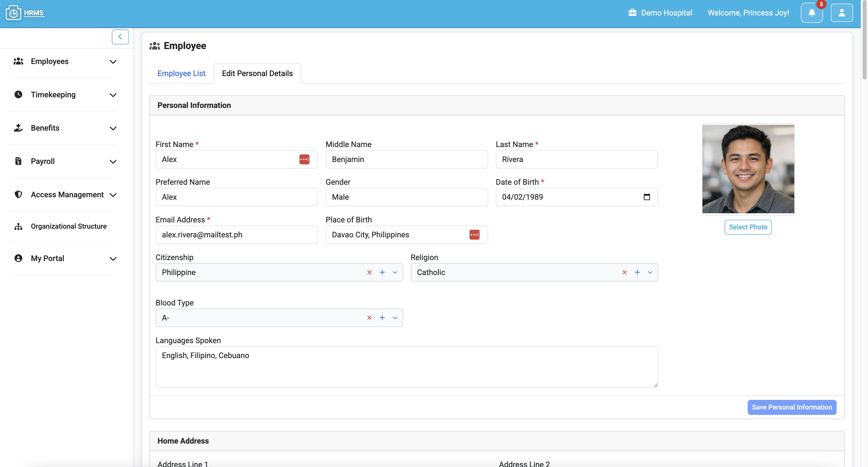Click the Personal Information section header
Viewport: 868px width, 467px height.
point(497,105)
